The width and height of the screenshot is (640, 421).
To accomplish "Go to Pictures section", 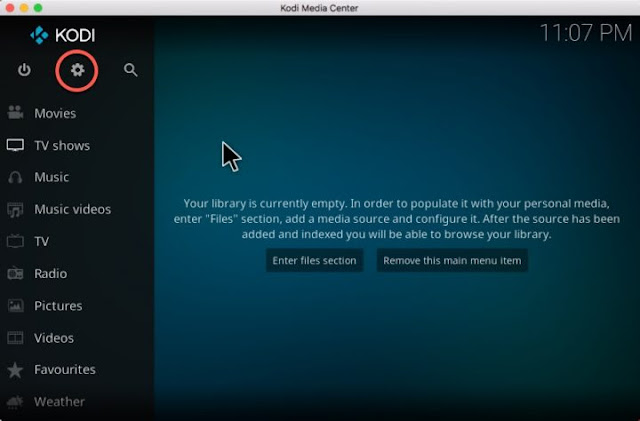I will point(58,306).
